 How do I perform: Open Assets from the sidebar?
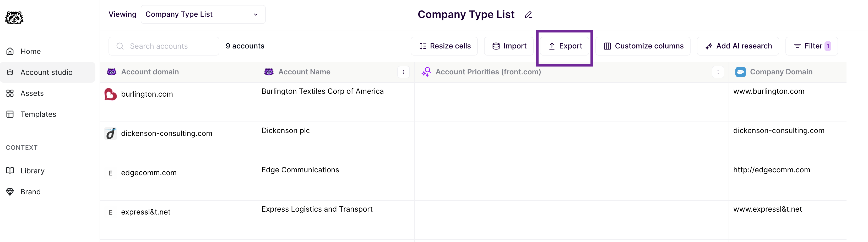tap(32, 93)
